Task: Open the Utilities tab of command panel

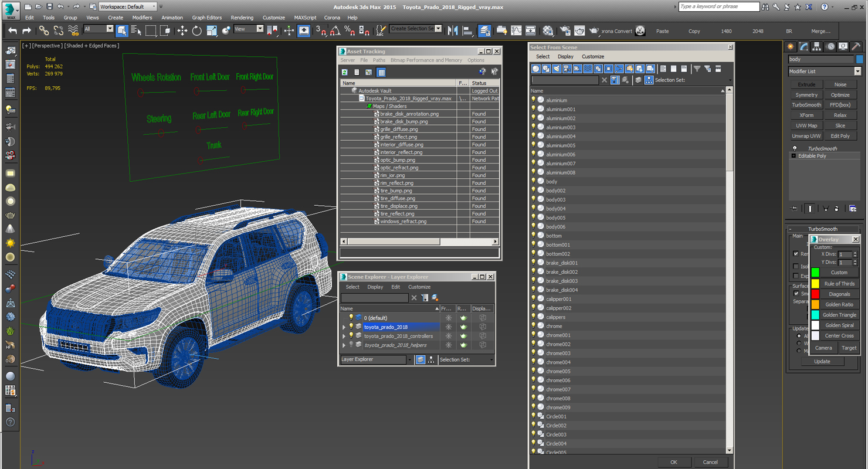Action: (856, 46)
